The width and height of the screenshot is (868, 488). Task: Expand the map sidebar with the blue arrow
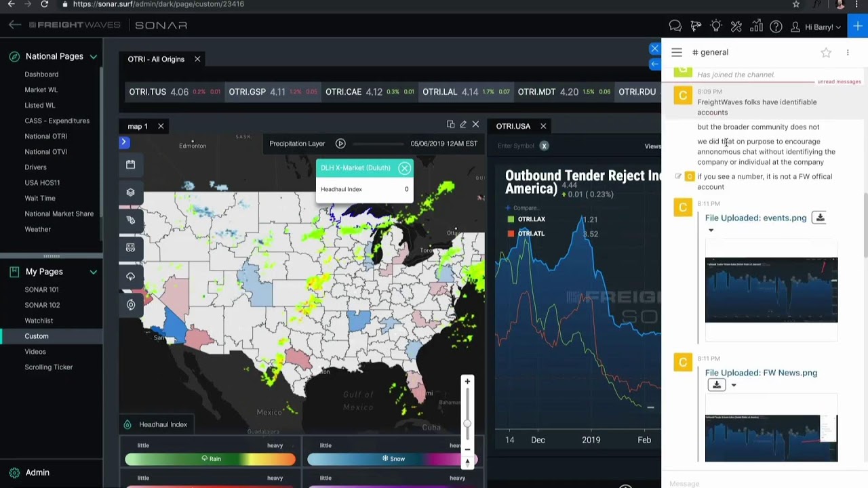coord(123,142)
